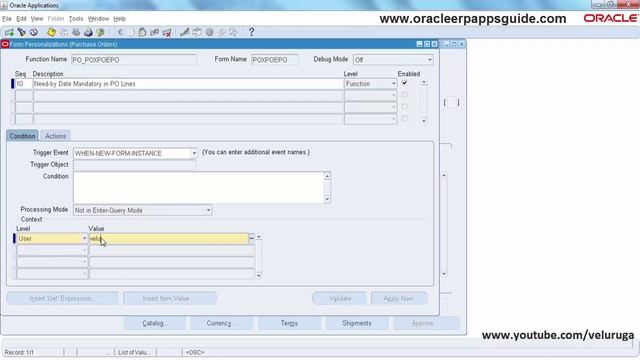Click the Context Value input field
Screen dimensions: 640x360
[169, 238]
